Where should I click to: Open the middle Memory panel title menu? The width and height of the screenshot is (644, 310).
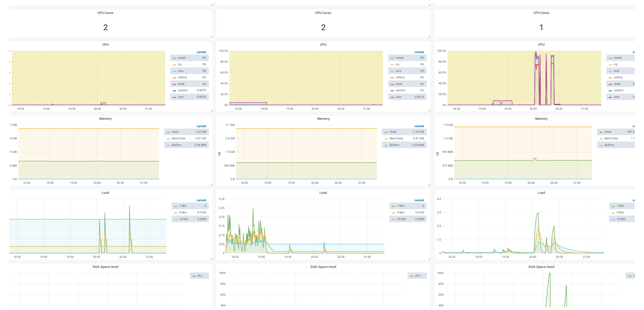[x=323, y=119]
